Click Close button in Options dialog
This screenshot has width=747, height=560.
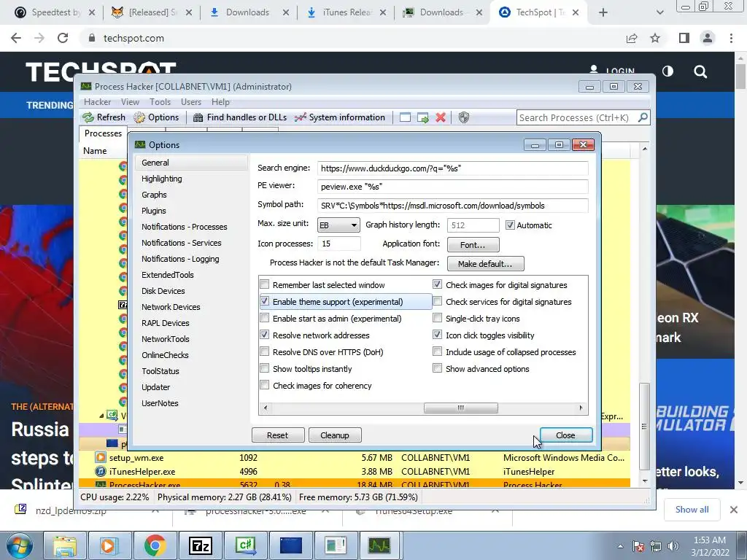[566, 435]
